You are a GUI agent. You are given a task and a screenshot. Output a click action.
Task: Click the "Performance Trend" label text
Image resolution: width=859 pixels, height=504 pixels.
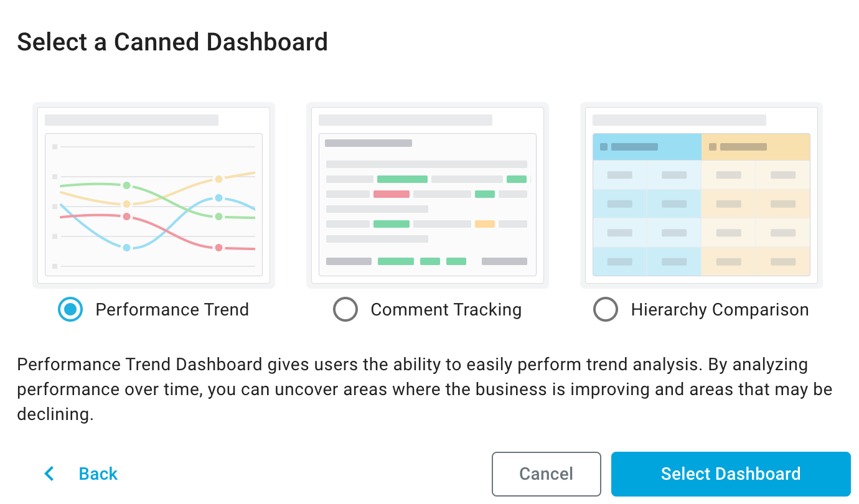[x=172, y=309]
